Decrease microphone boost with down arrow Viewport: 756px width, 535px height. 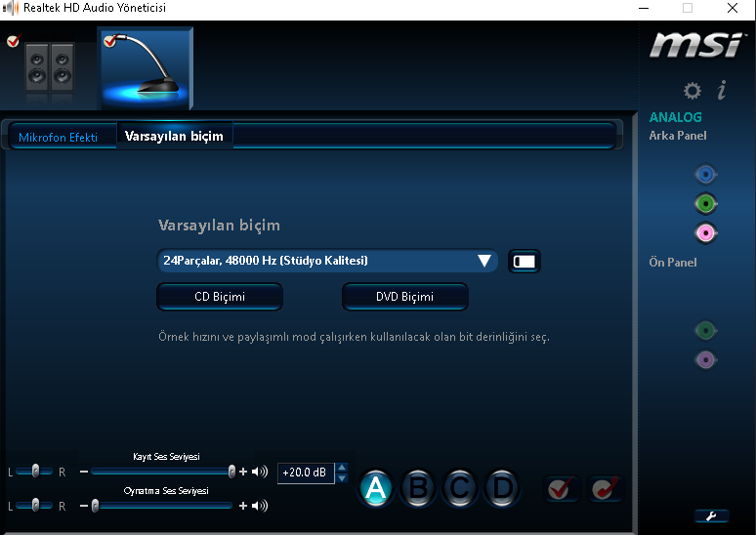[342, 478]
